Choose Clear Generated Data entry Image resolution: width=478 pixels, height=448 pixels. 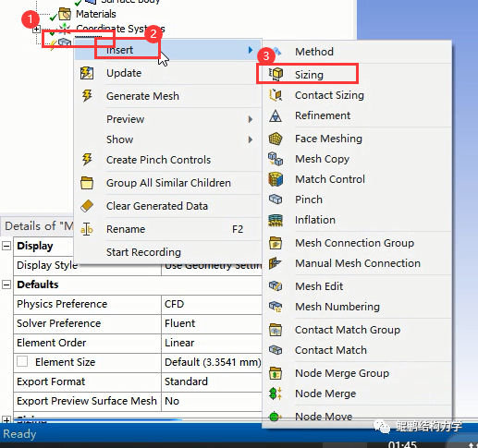168,206
